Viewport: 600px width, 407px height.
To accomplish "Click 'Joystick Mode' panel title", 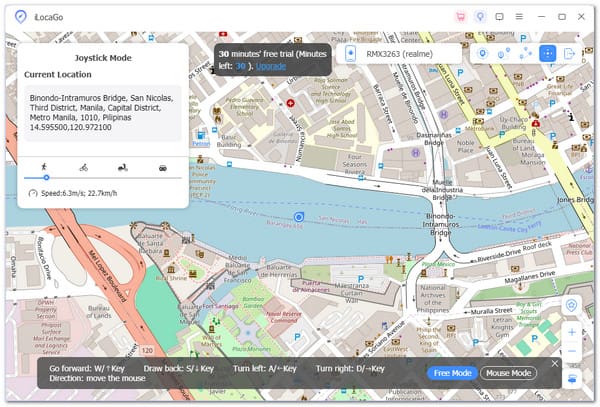I will coord(103,58).
